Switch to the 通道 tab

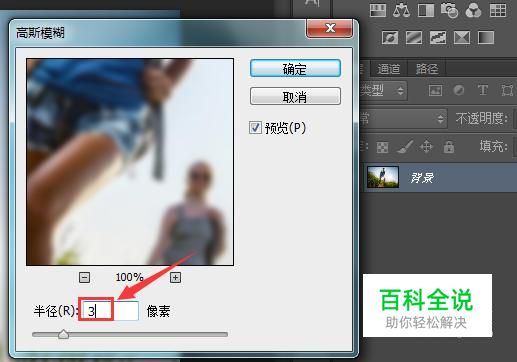click(389, 69)
